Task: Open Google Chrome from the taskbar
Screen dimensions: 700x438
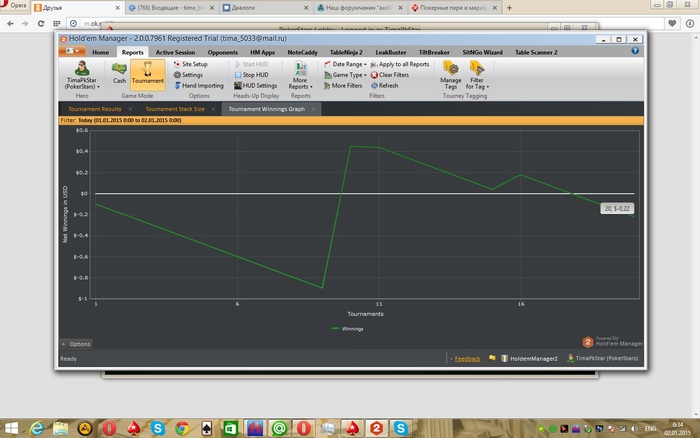Action: 182,429
